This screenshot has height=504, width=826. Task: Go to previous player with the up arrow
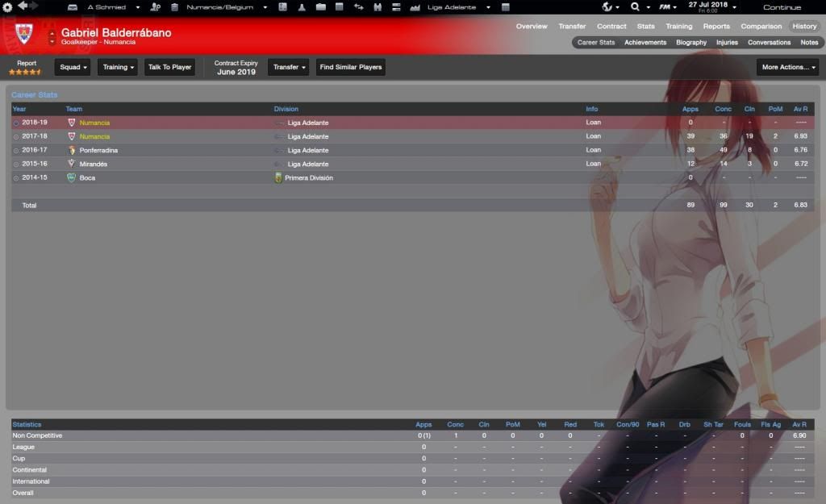pos(52,34)
